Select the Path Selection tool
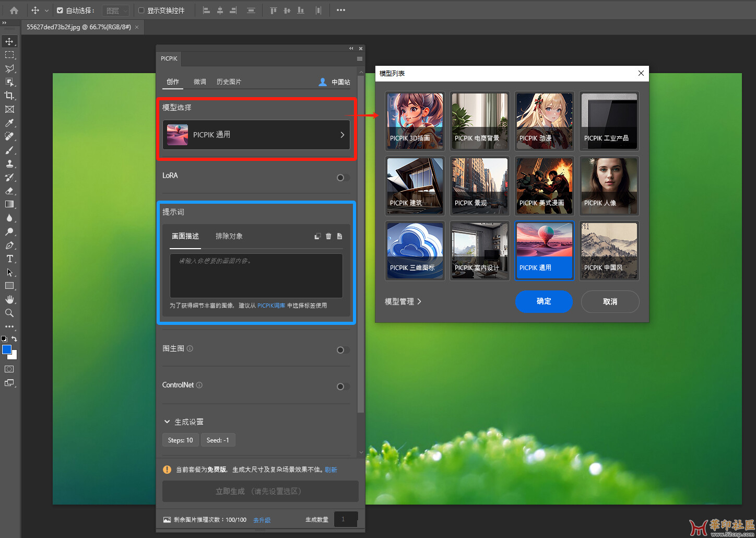The height and width of the screenshot is (538, 756). [9, 272]
